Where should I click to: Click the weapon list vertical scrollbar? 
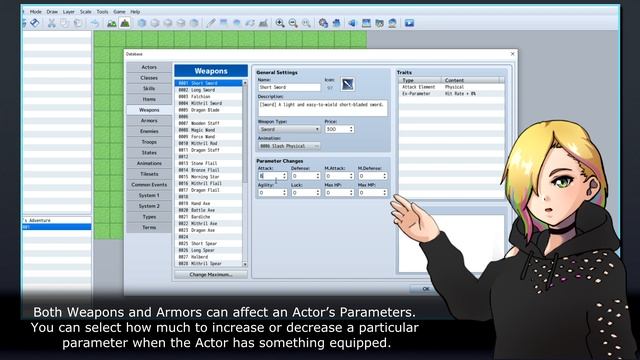[245, 173]
